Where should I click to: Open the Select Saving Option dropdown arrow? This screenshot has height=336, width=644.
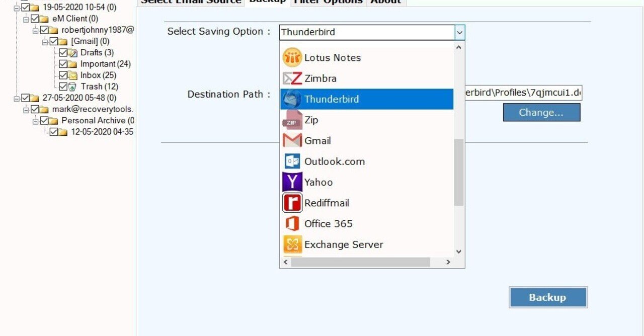pyautogui.click(x=459, y=32)
